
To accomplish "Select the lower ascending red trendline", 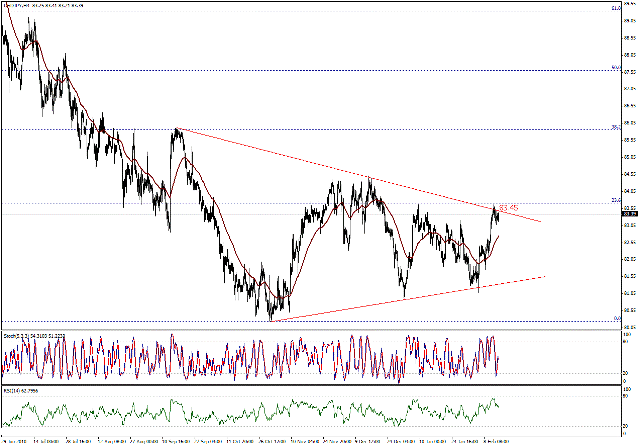I will coord(420,296).
